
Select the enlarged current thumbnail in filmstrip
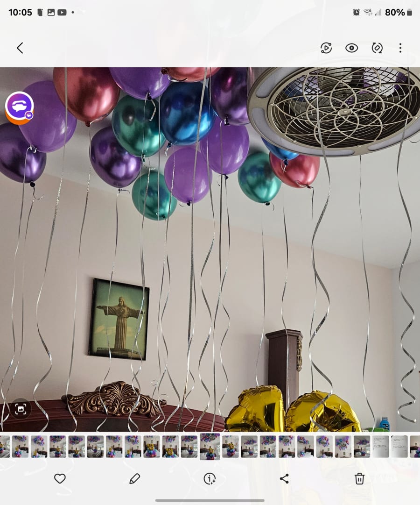tap(210, 447)
